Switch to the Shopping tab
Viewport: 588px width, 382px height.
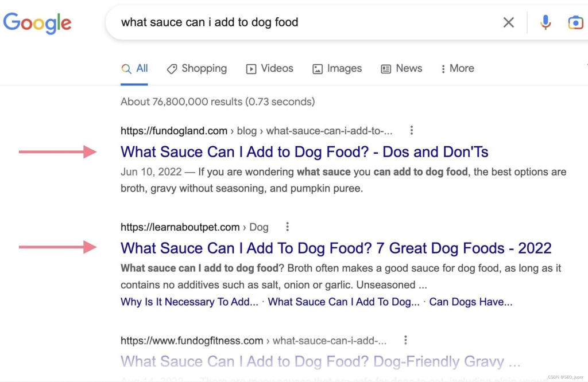tap(197, 68)
